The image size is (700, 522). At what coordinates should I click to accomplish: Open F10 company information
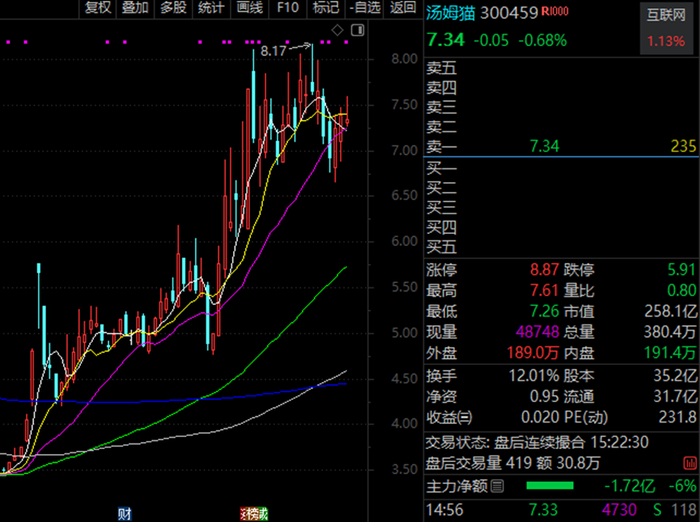click(288, 8)
